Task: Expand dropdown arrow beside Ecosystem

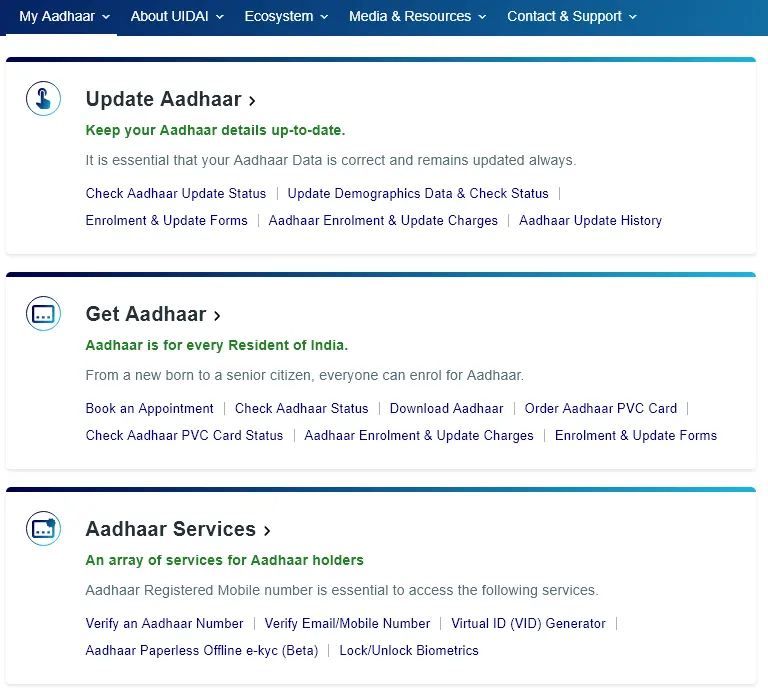Action: (x=324, y=17)
